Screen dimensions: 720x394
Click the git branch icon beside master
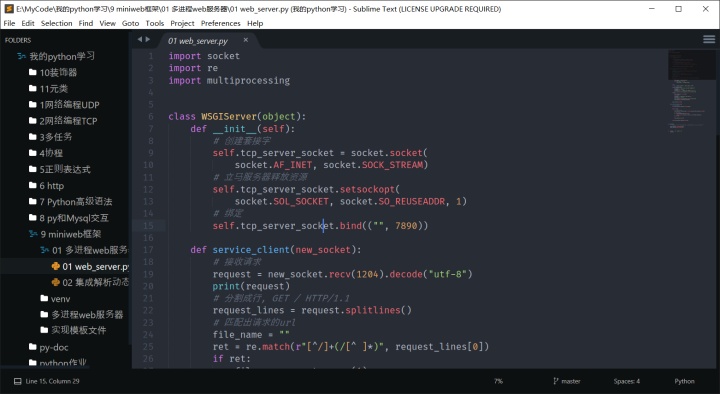pos(556,381)
